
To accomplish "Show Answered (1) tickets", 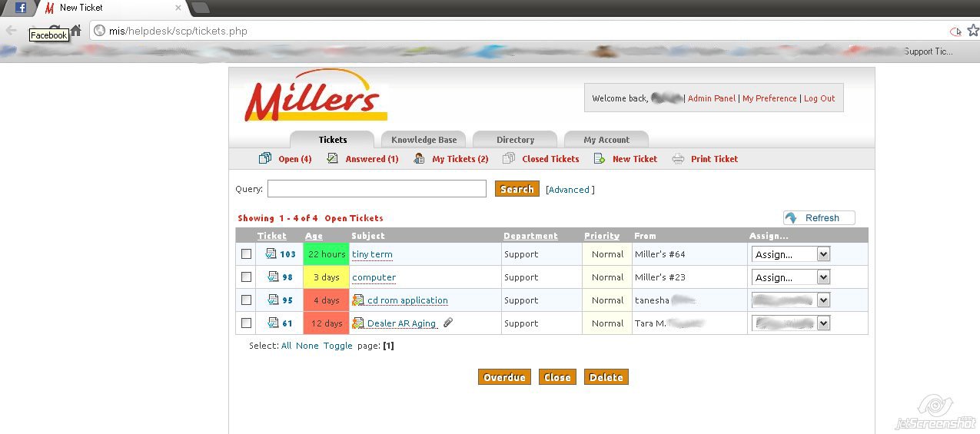I will coord(372,159).
